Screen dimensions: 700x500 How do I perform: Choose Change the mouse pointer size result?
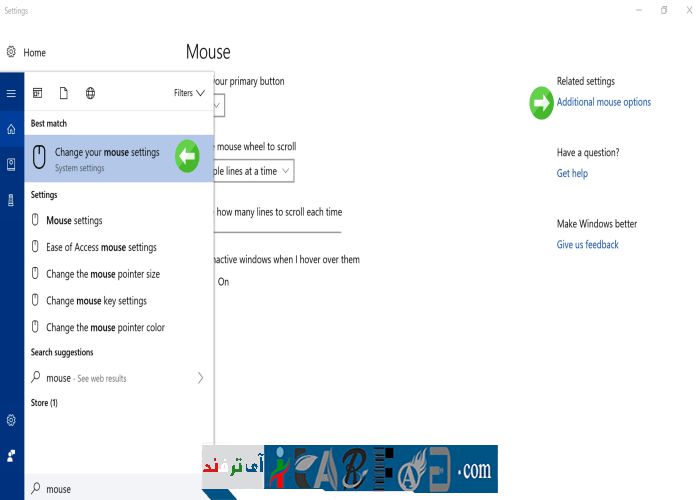tap(102, 274)
